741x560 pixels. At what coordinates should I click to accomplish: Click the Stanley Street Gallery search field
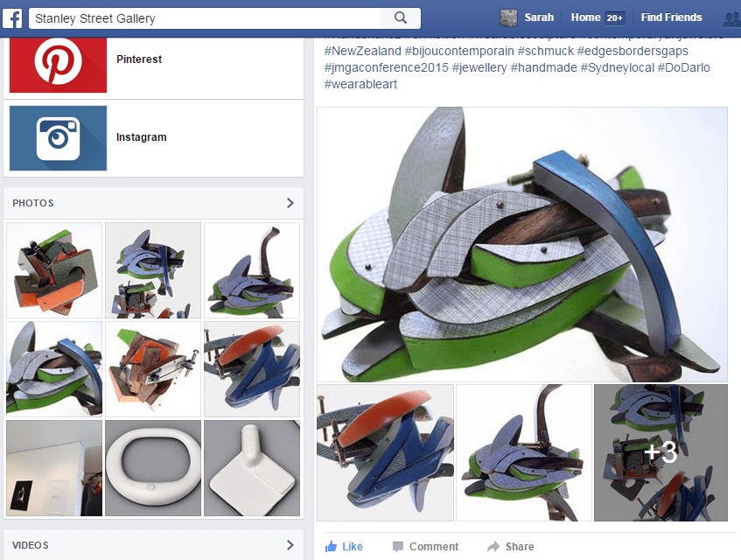(210, 17)
